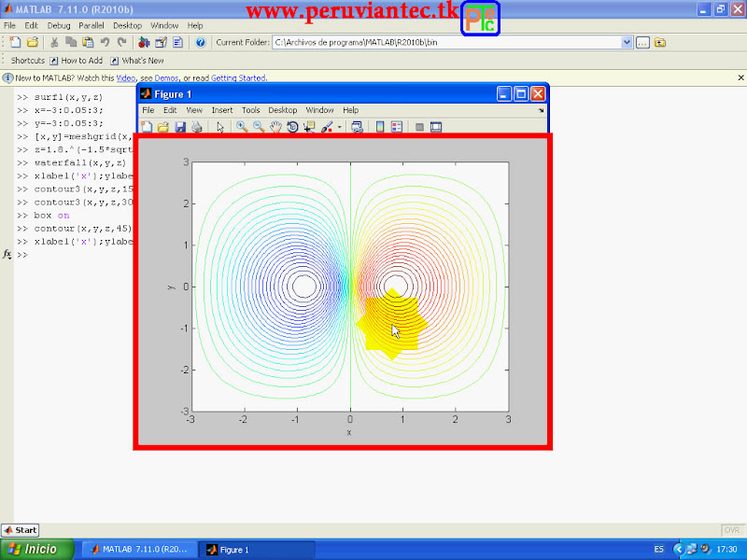
Task: Click the Show Plot Tools icon
Action: coord(436,127)
